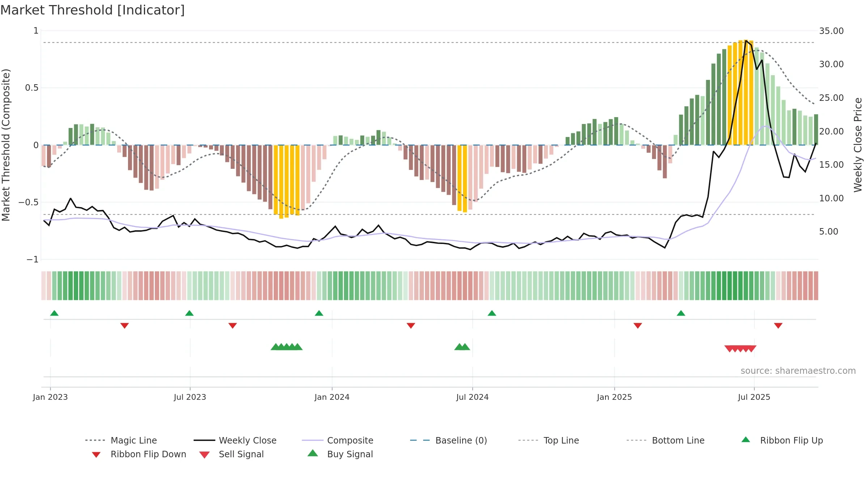Image resolution: width=868 pixels, height=488 pixels.
Task: Click the ribbon flip down marker in spring 2024
Action: pyautogui.click(x=411, y=326)
